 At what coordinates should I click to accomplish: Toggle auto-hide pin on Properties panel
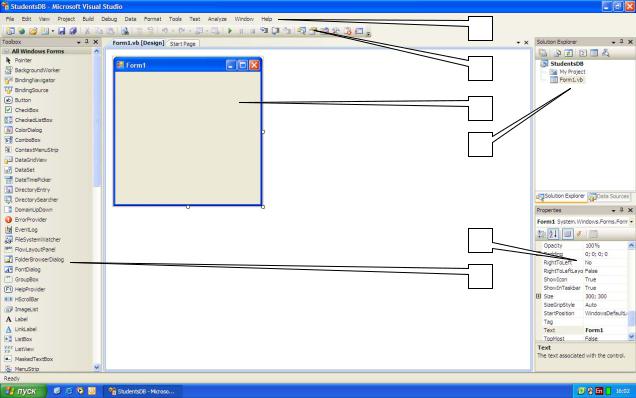point(621,210)
